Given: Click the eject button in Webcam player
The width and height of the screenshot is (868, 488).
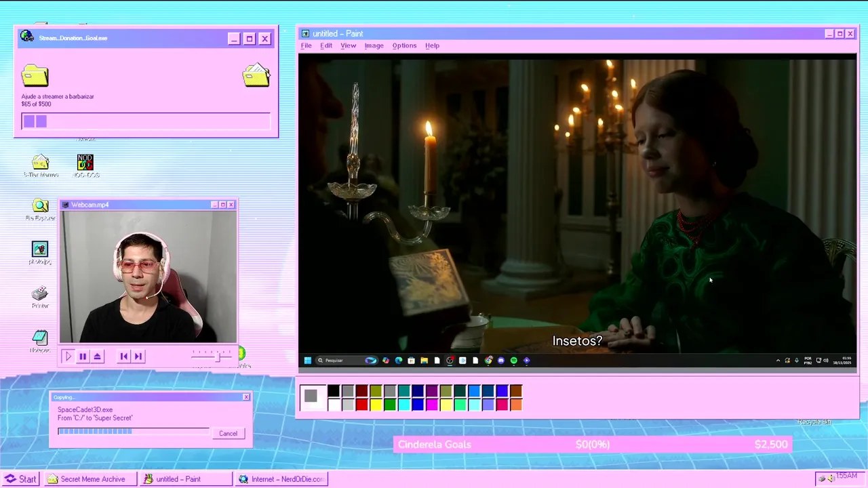Looking at the screenshot, I should coord(97,356).
